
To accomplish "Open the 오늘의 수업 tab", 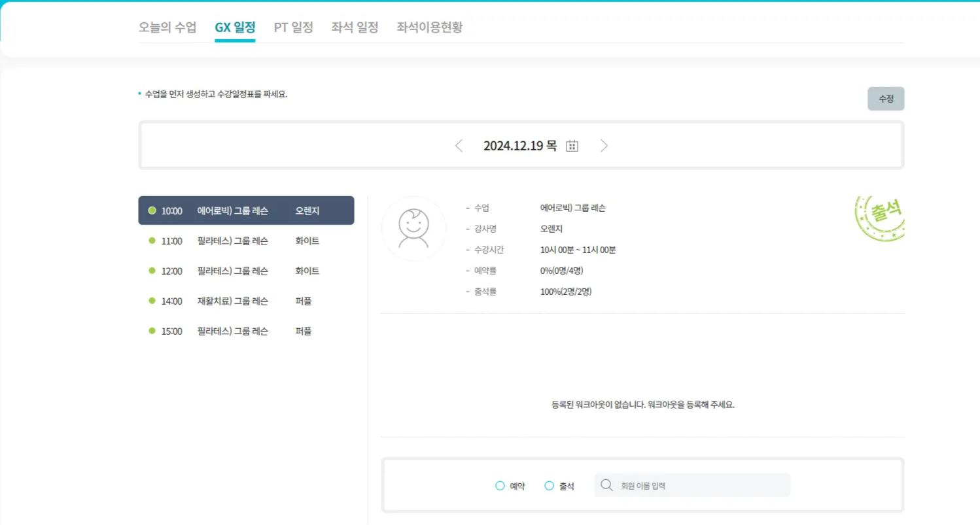I will tap(167, 27).
